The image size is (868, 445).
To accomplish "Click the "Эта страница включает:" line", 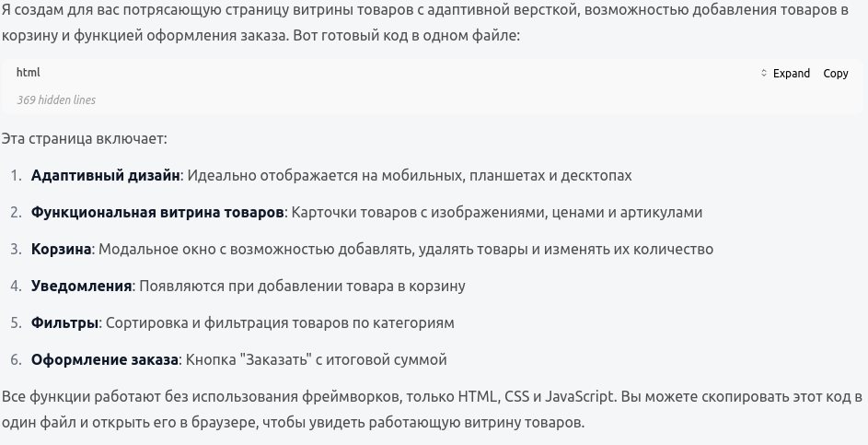I will (x=84, y=138).
